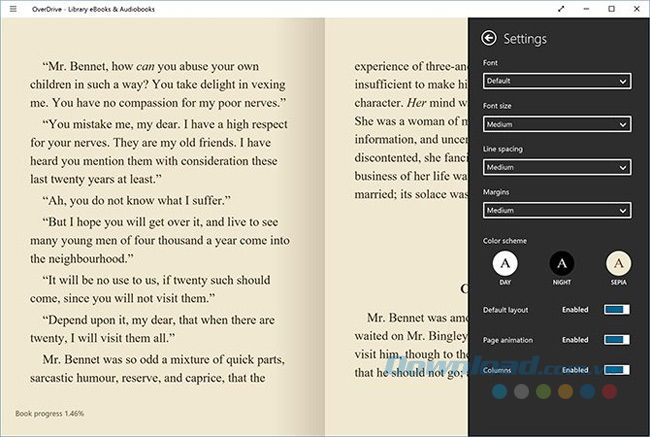
Task: Open the hamburger menu
Action: click(x=12, y=8)
